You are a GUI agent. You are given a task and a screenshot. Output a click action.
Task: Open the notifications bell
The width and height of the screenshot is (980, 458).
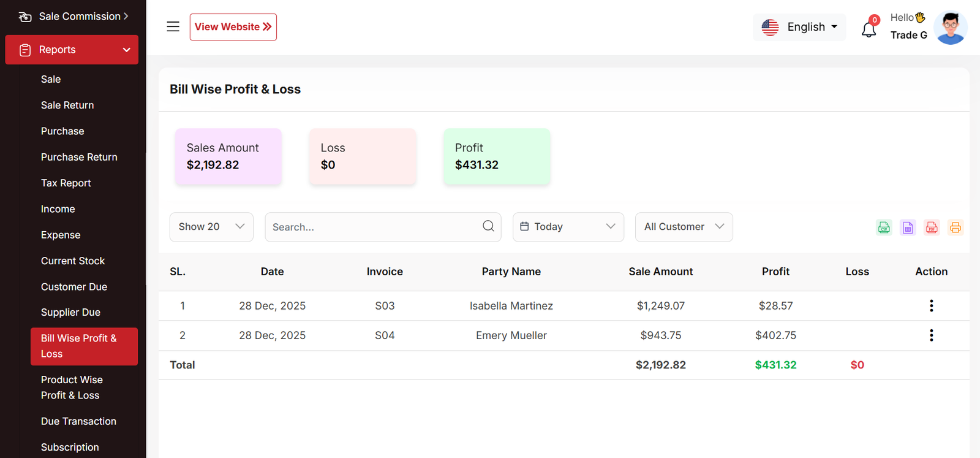(869, 29)
